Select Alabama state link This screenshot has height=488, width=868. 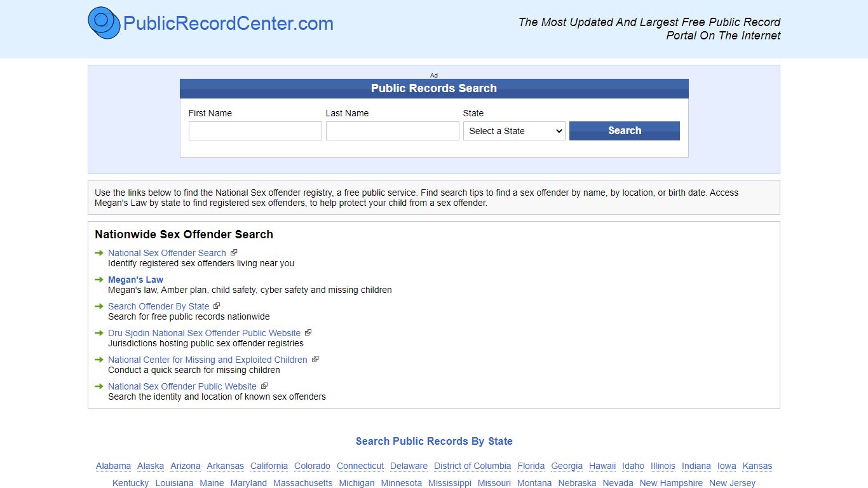[113, 466]
